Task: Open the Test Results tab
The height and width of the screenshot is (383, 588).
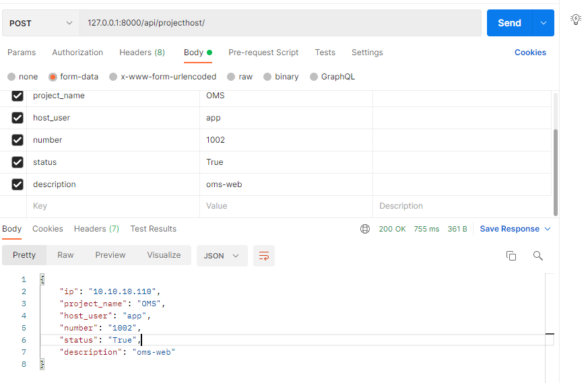Action: pos(154,229)
